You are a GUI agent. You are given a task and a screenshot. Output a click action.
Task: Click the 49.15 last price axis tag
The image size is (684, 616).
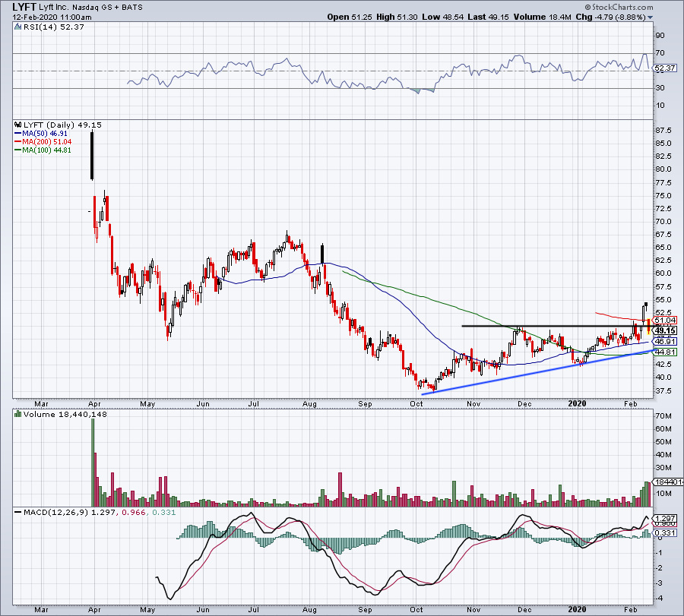[x=663, y=330]
